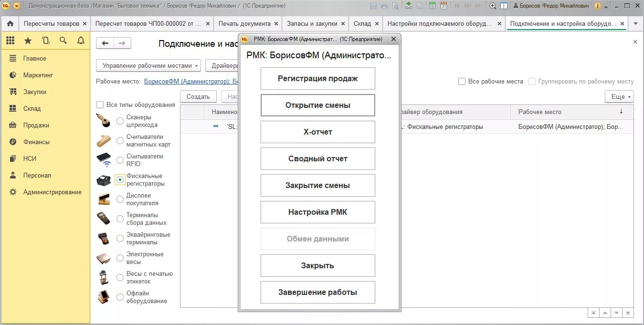Viewport: 644px width, 325px height.
Task: Open БорисовФМ (Администратор) workplace link
Action: pyautogui.click(x=190, y=81)
